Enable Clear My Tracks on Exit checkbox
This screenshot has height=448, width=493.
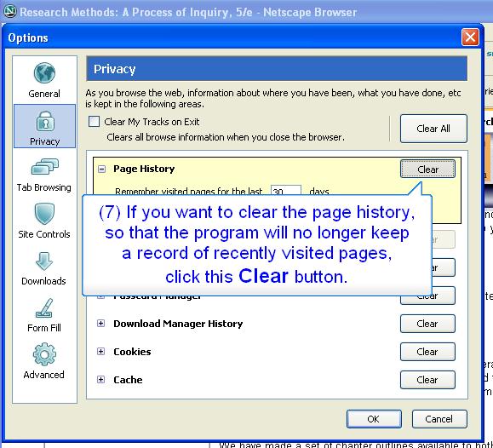94,122
